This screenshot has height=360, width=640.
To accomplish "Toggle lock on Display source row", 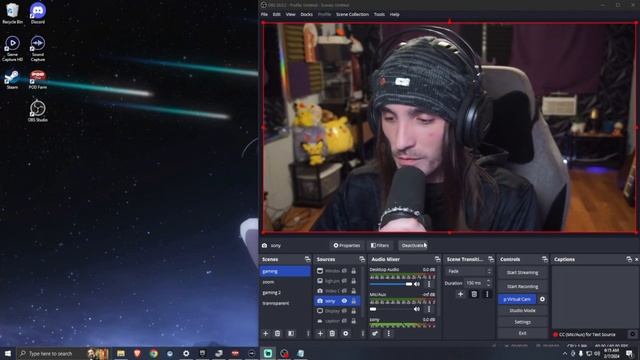I will 353,311.
